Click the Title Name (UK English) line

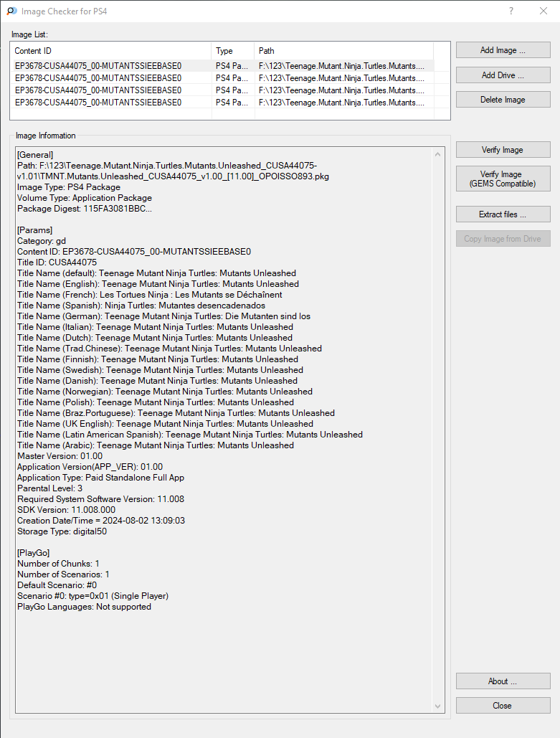tap(165, 424)
